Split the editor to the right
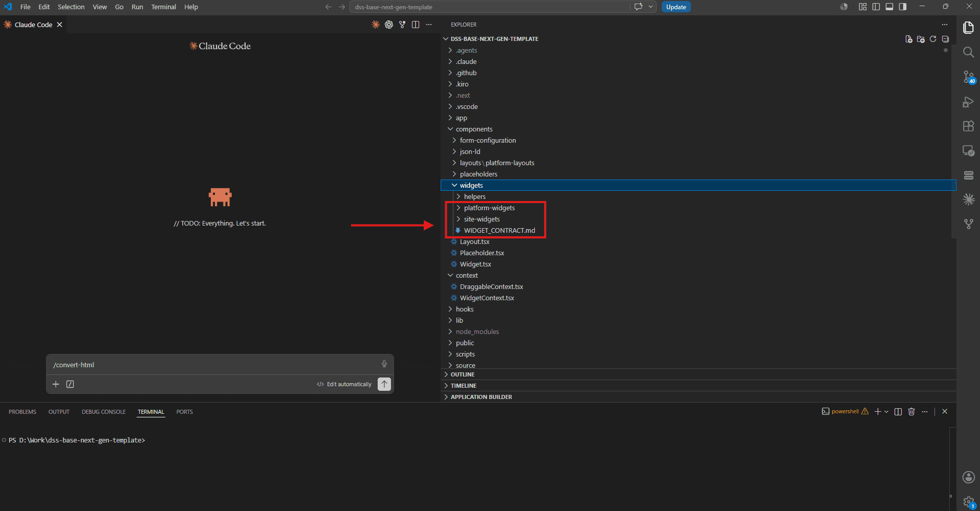Image resolution: width=980 pixels, height=511 pixels. pyautogui.click(x=416, y=25)
